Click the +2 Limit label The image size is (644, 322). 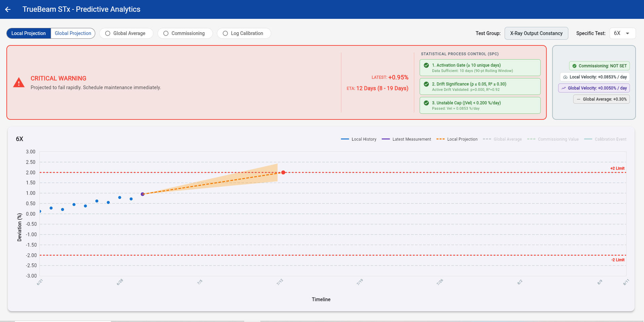tap(617, 169)
